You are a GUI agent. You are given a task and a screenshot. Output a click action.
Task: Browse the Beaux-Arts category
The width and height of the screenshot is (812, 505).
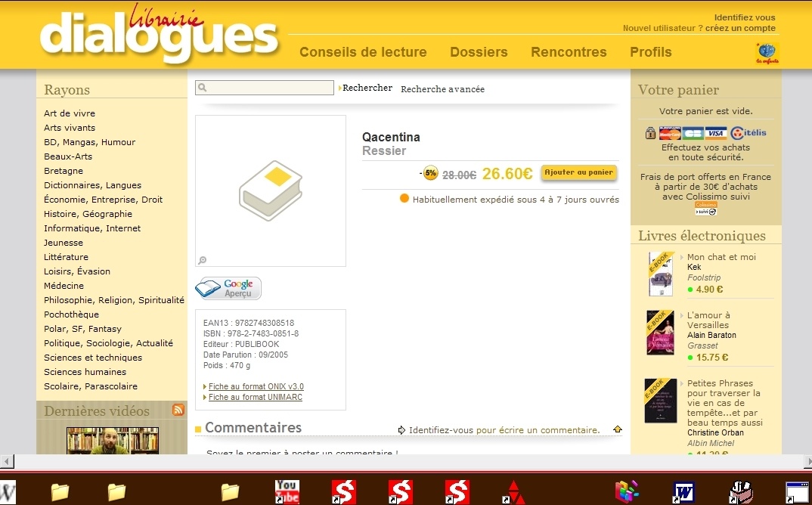(x=68, y=156)
